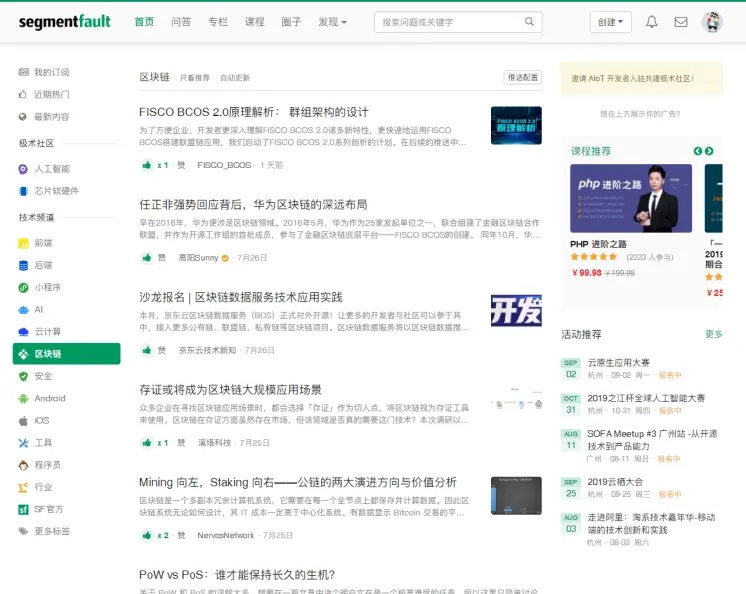This screenshot has height=594, width=746.
Task: Click the 安全 shield icon
Action: pos(23,376)
